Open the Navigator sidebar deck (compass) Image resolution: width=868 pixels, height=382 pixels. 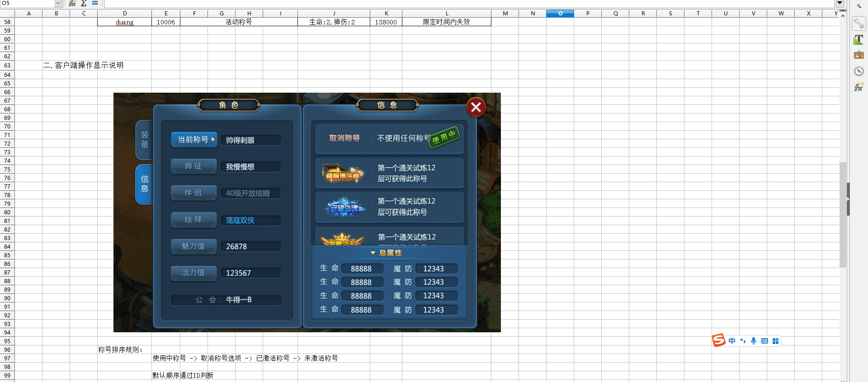point(859,71)
